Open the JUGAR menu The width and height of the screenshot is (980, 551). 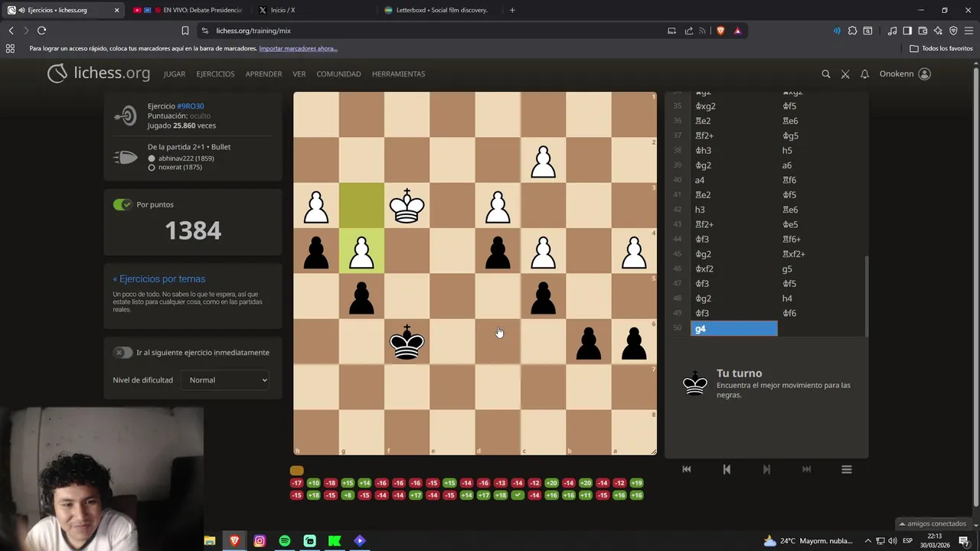pyautogui.click(x=175, y=74)
